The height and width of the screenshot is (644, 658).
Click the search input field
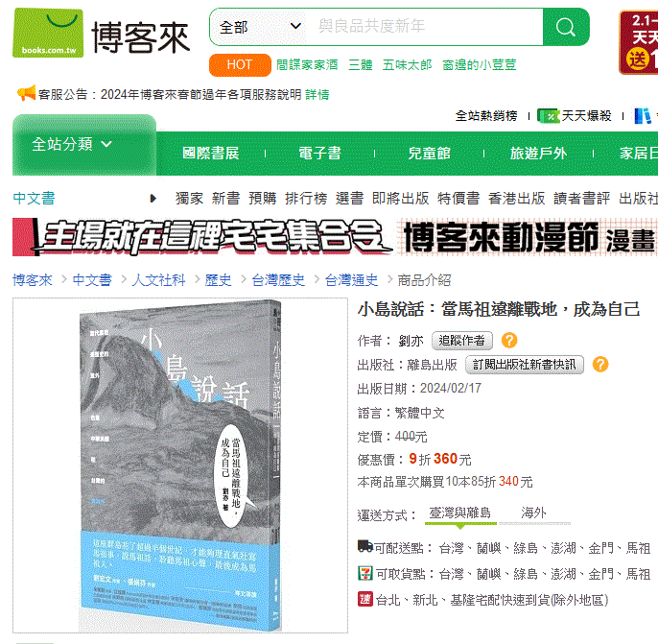[424, 27]
